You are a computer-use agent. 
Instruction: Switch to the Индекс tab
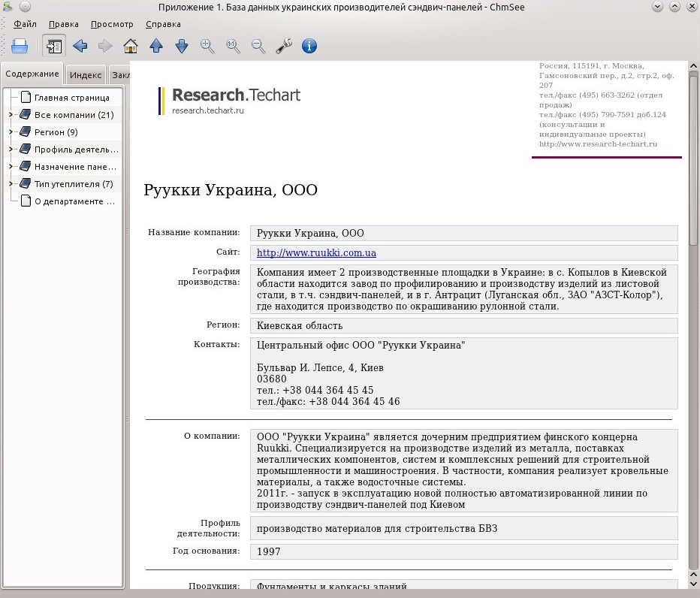[86, 75]
